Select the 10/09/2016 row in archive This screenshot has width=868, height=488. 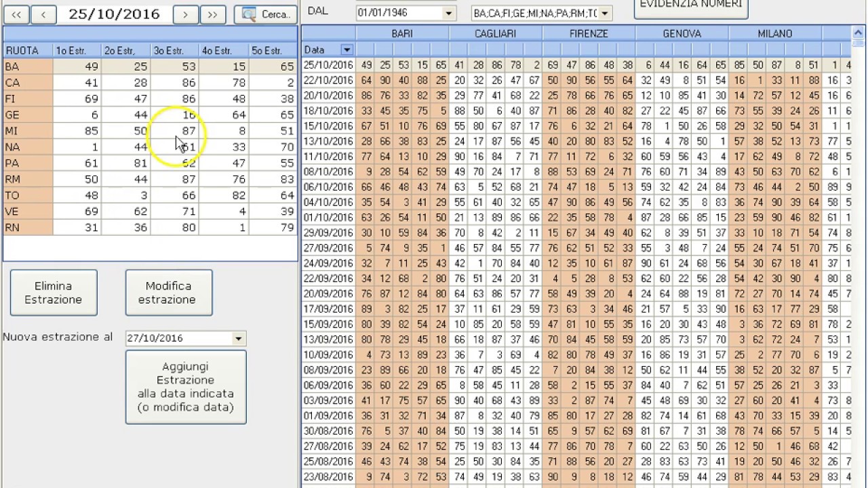point(576,354)
